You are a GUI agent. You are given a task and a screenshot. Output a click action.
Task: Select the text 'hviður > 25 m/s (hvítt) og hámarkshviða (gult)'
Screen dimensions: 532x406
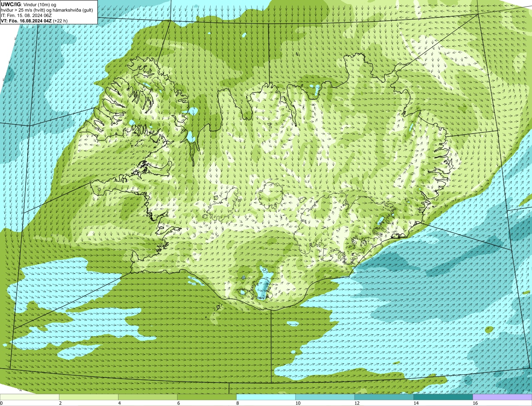point(47,10)
